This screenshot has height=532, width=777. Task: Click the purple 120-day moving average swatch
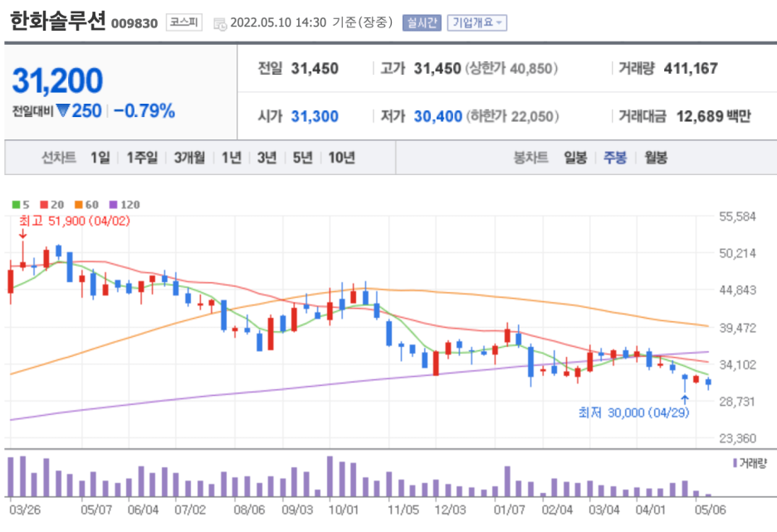114,204
